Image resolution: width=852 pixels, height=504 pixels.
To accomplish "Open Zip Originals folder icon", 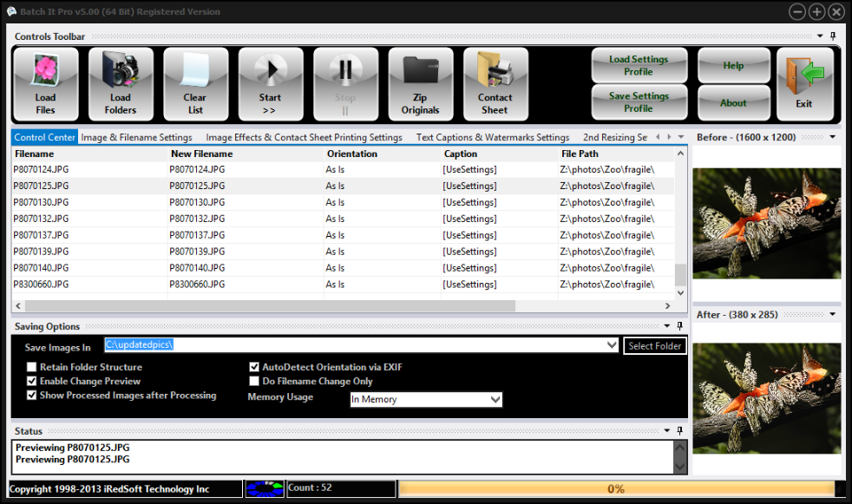I will [x=421, y=70].
